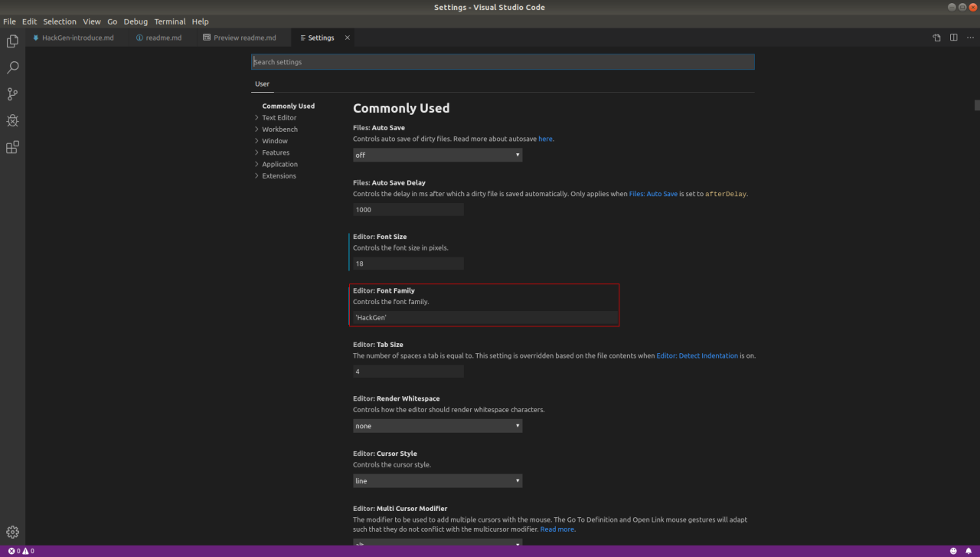Open the Cursor Style dropdown

click(x=438, y=481)
